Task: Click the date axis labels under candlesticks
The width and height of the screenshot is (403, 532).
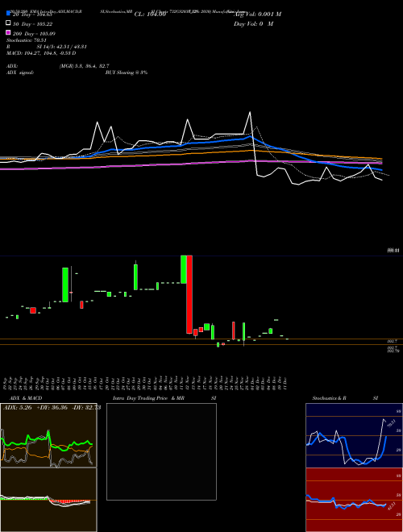Action: 147,383
